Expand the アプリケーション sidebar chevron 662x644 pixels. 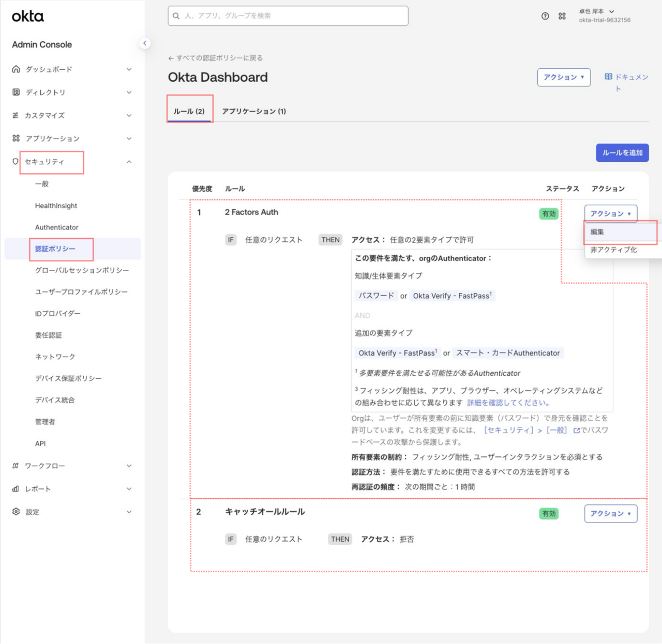coord(129,139)
